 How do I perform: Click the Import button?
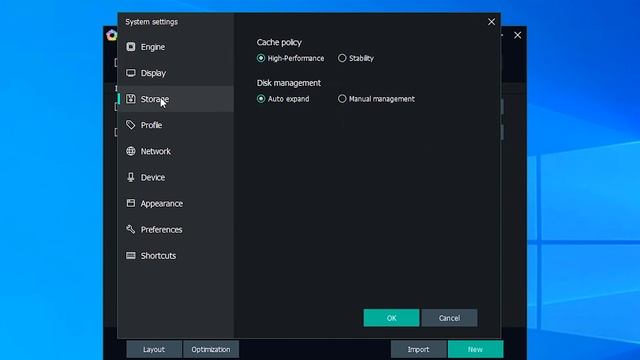[x=418, y=349]
